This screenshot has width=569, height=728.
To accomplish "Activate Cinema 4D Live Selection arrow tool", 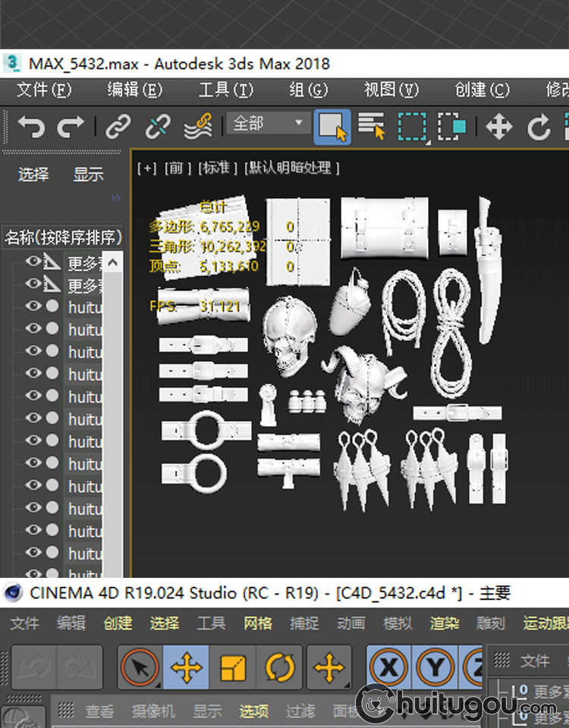I will coord(140,667).
